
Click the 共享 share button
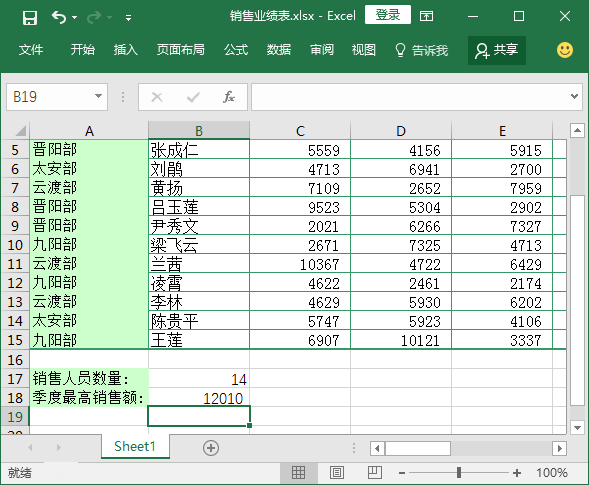[x=497, y=50]
